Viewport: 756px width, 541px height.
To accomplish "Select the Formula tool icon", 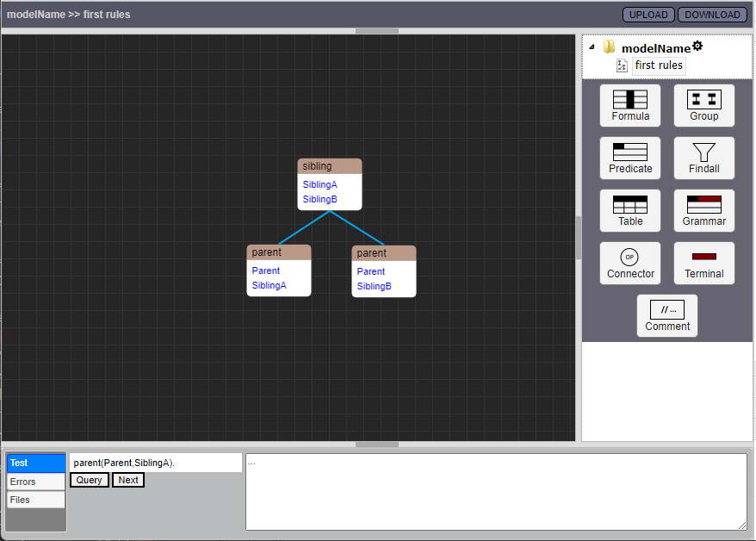I will coord(630,105).
